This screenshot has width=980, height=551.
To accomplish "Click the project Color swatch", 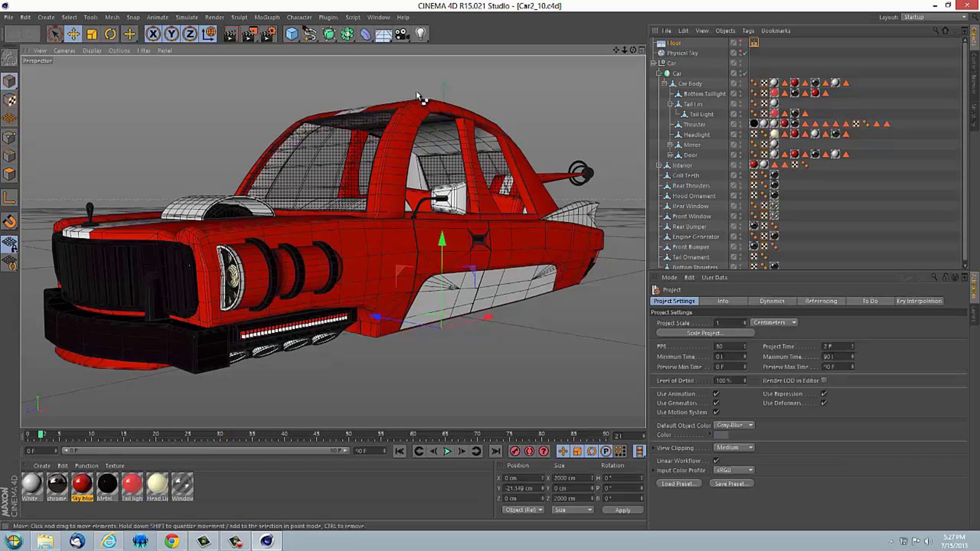I will click(x=721, y=435).
